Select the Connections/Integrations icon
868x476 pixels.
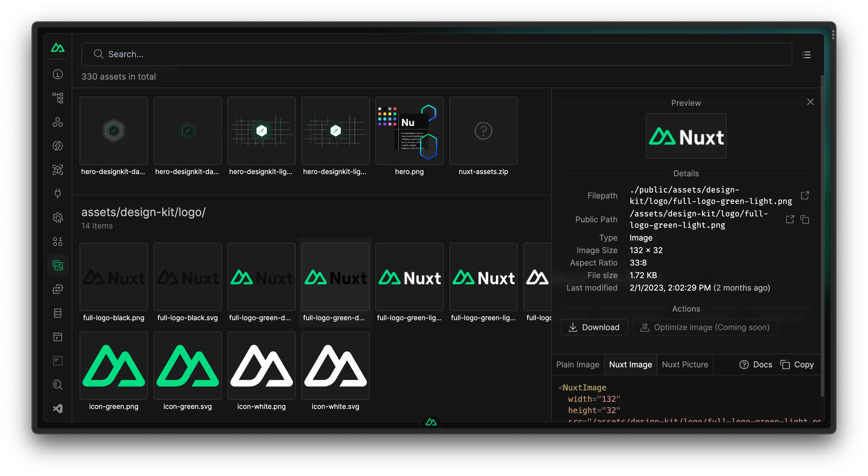pyautogui.click(x=57, y=193)
